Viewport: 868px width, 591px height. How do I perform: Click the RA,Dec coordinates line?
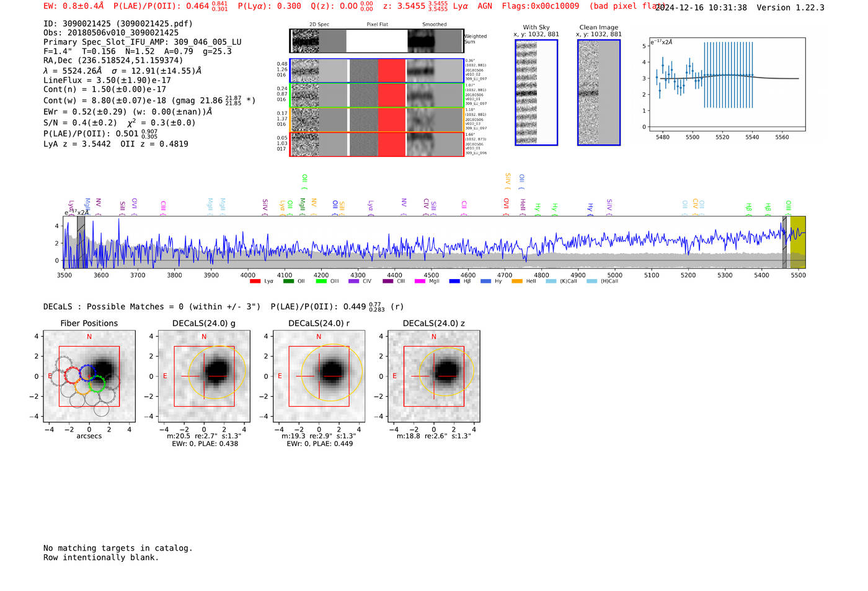point(113,60)
